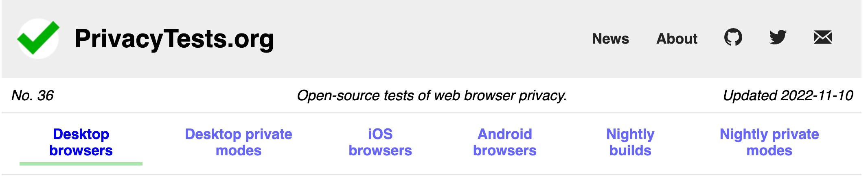Click the divider line above the tab row
Screen dimensions: 868x181
pos(432,113)
